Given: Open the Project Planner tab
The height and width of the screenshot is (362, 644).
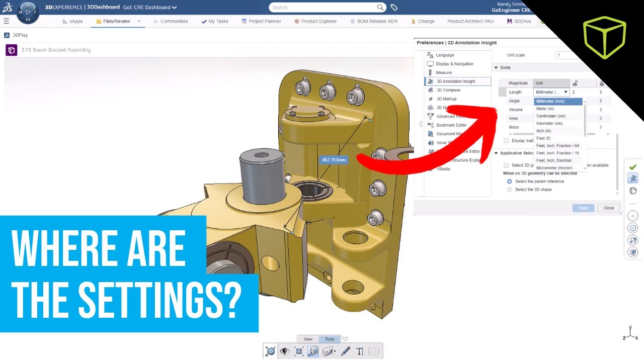Looking at the screenshot, I should point(261,21).
